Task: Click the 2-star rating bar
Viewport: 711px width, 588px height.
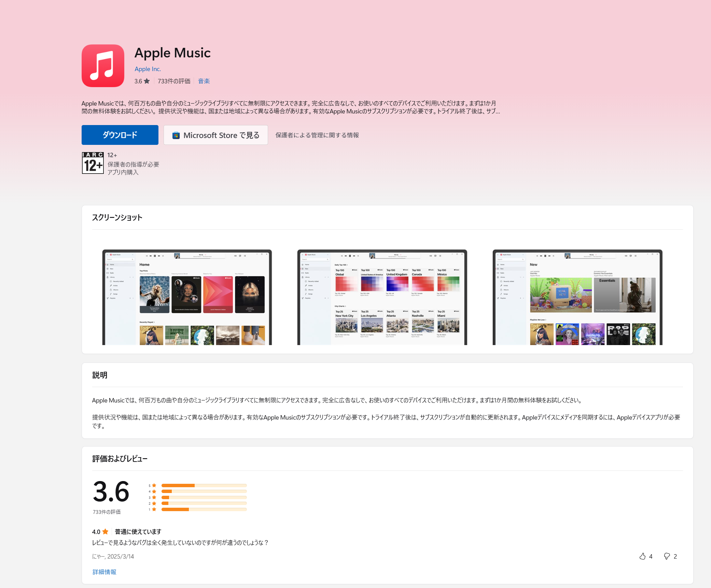Action: (x=204, y=503)
